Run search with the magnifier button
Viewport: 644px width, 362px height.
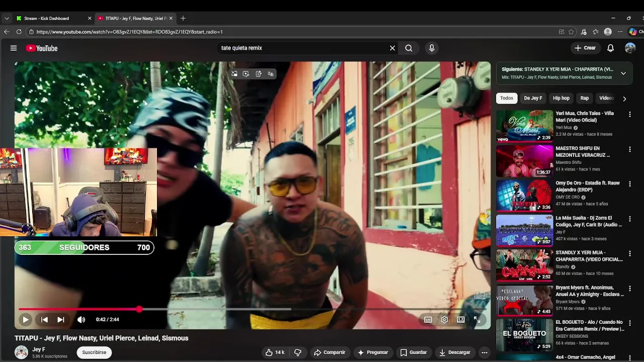[409, 48]
